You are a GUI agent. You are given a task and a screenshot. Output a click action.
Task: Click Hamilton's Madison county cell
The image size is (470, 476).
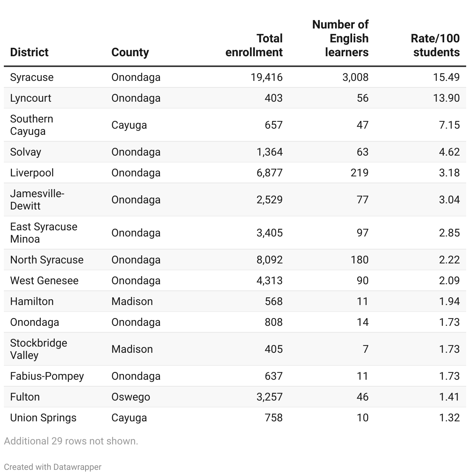click(132, 301)
